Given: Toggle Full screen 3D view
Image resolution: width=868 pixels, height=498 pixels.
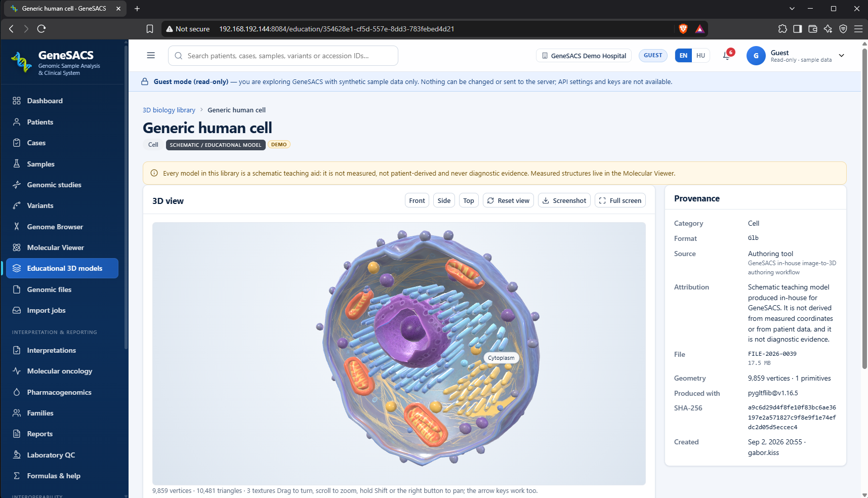Looking at the screenshot, I should [x=620, y=200].
